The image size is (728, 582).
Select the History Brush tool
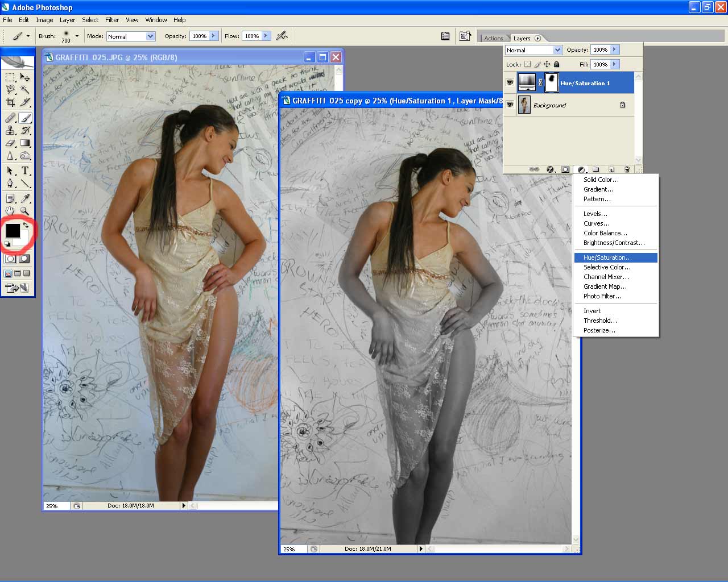point(25,131)
